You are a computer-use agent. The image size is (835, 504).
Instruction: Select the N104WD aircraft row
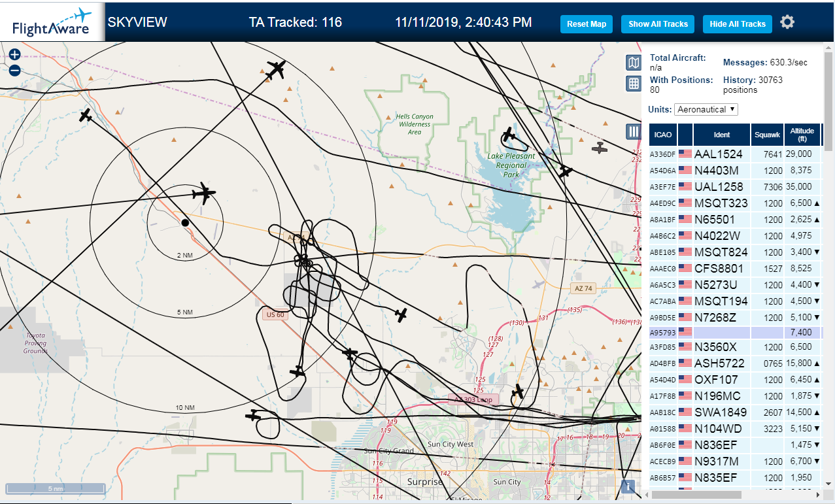click(x=736, y=428)
